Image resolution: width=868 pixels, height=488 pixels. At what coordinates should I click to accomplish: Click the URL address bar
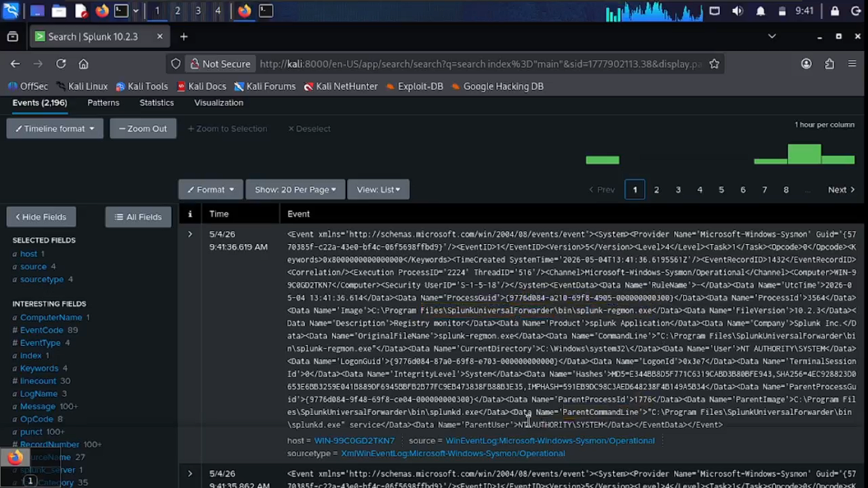[480, 64]
